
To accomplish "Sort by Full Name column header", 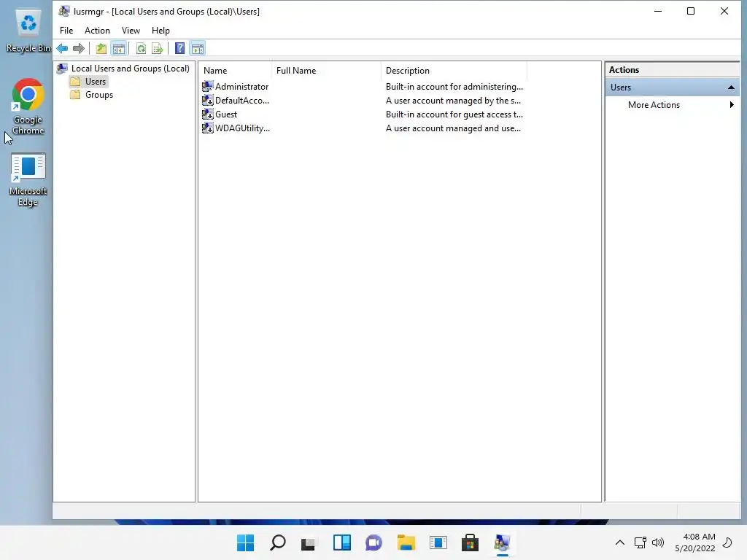I will pyautogui.click(x=326, y=71).
